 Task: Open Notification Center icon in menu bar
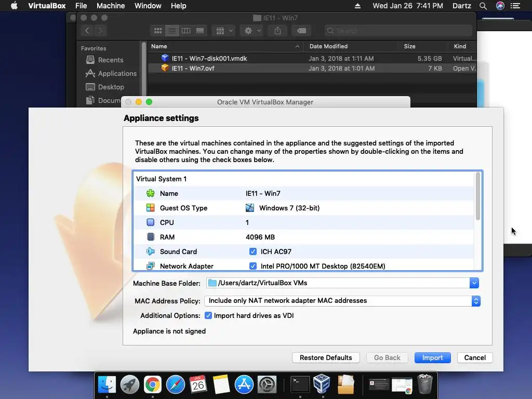[515, 6]
